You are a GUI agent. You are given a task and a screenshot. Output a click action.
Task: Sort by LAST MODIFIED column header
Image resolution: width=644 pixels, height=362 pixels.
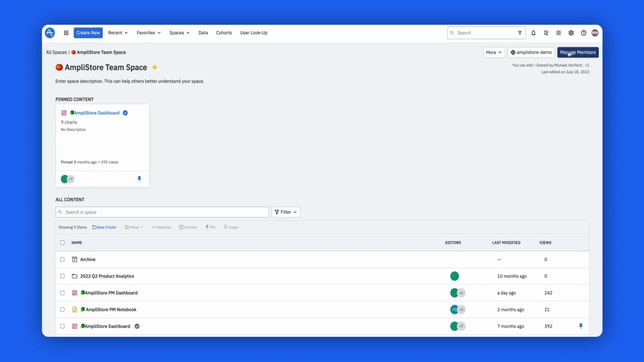click(x=506, y=242)
